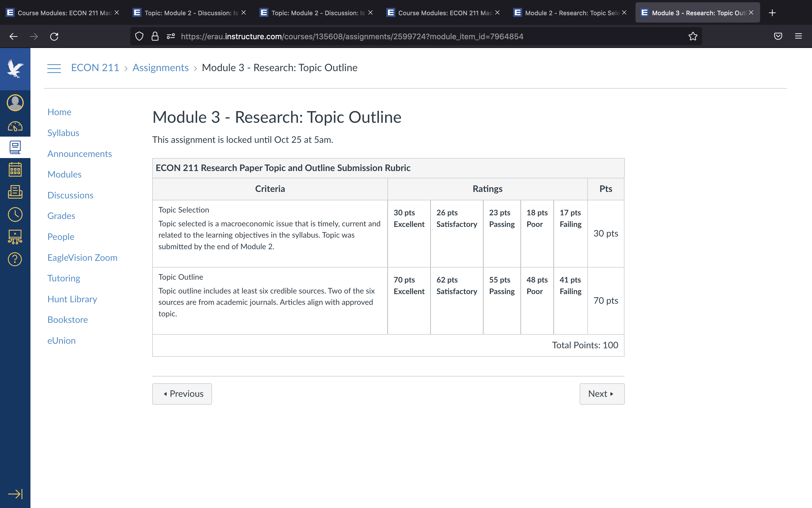Close the Module 2 Research Topic Selection tab
This screenshot has height=508, width=812.
click(624, 12)
